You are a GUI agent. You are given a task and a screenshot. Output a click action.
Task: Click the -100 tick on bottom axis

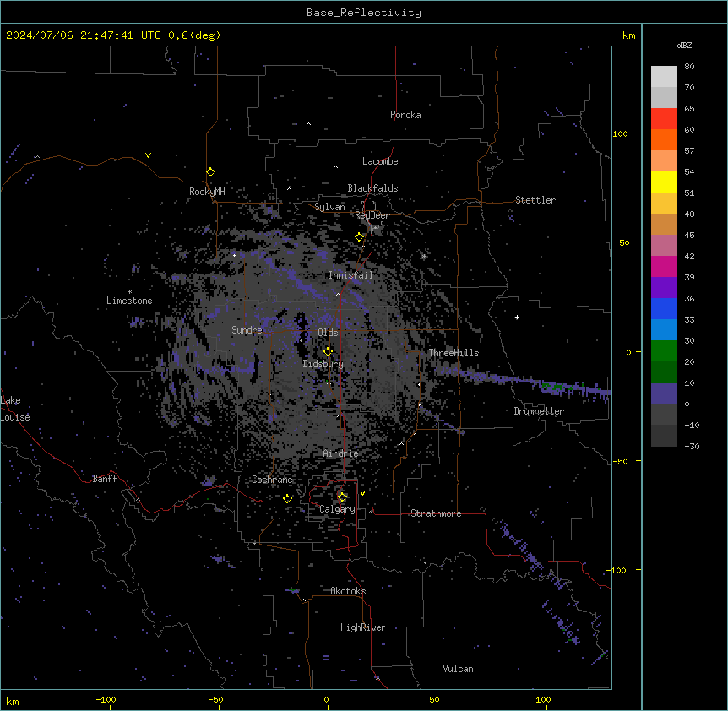coord(106,700)
